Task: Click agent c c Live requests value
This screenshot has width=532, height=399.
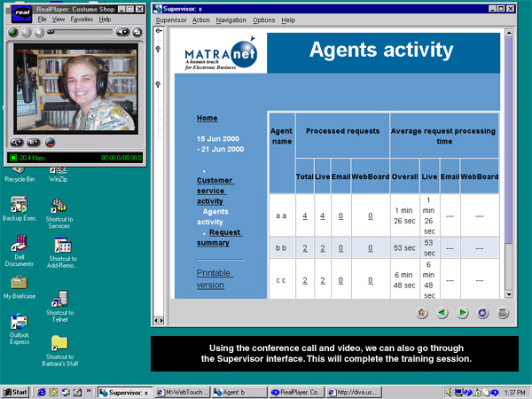Action: [323, 280]
